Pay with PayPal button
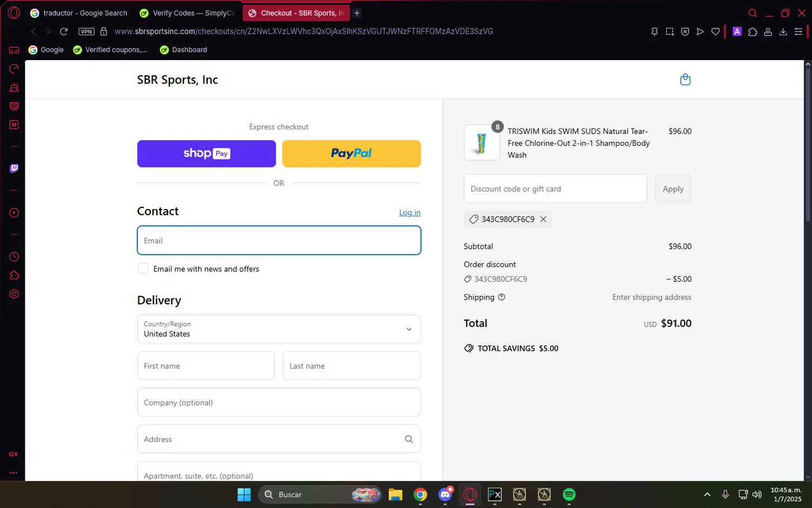The height and width of the screenshot is (508, 812). tap(351, 154)
